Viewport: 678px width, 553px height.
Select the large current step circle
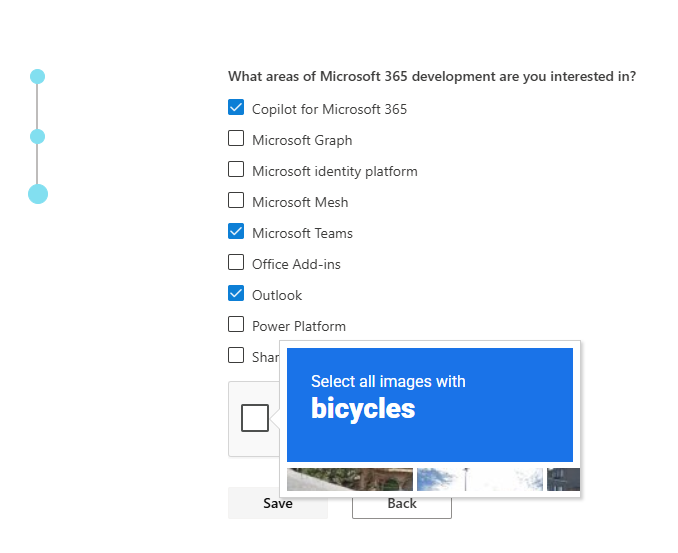coord(38,194)
